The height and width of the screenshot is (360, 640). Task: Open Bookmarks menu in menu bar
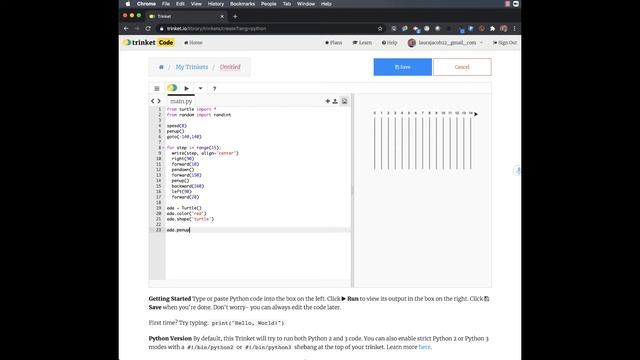[242, 4]
